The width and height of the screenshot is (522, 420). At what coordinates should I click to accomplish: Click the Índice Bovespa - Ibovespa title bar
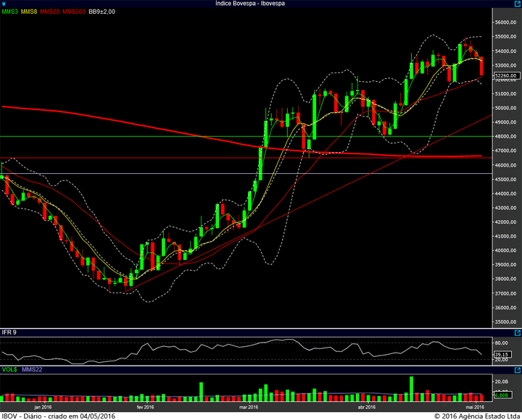[x=250, y=4]
